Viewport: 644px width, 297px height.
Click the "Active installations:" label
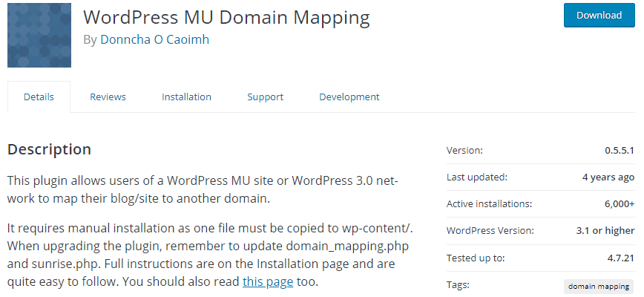[x=489, y=203]
